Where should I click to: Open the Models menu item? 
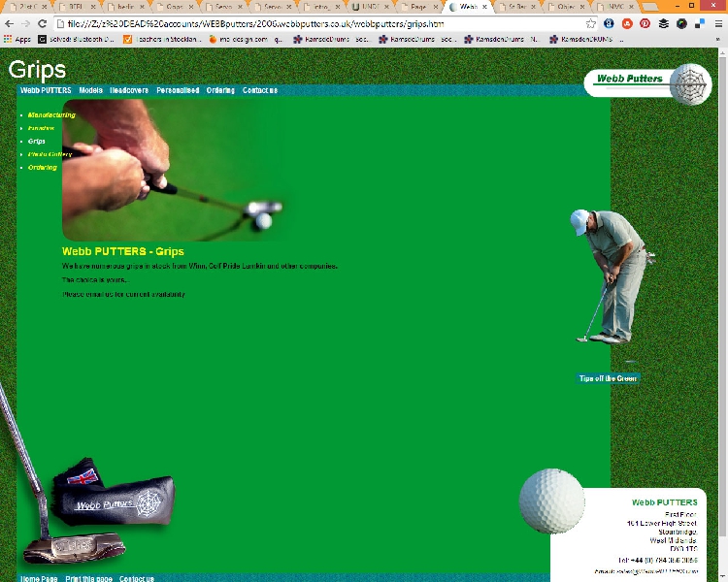(x=90, y=90)
